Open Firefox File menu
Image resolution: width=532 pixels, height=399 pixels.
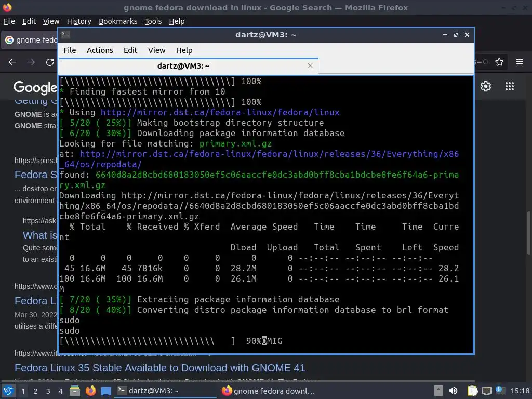click(9, 21)
